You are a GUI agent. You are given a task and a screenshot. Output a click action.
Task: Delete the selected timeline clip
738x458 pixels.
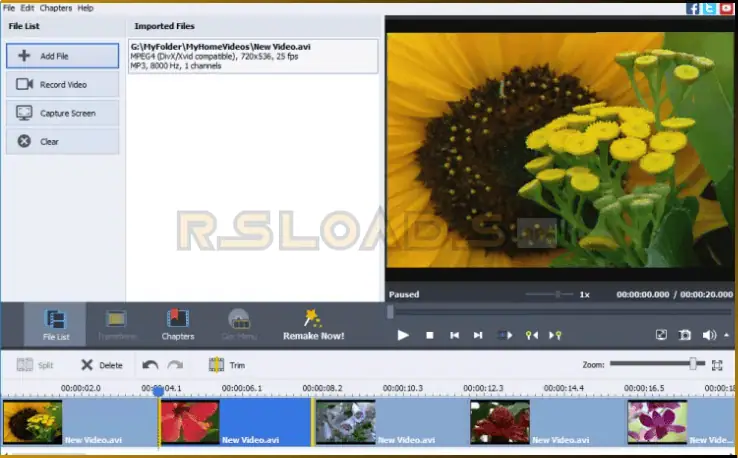click(101, 365)
